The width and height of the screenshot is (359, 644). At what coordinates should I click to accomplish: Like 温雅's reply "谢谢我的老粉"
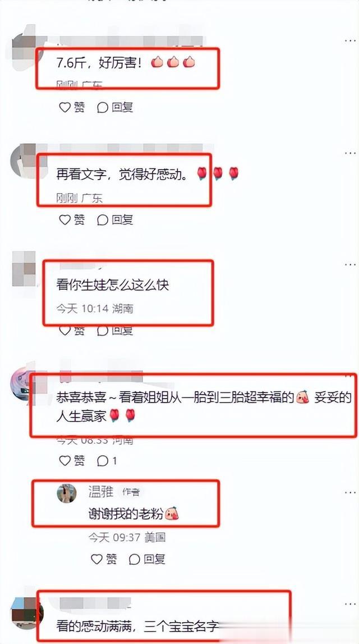[104, 559]
